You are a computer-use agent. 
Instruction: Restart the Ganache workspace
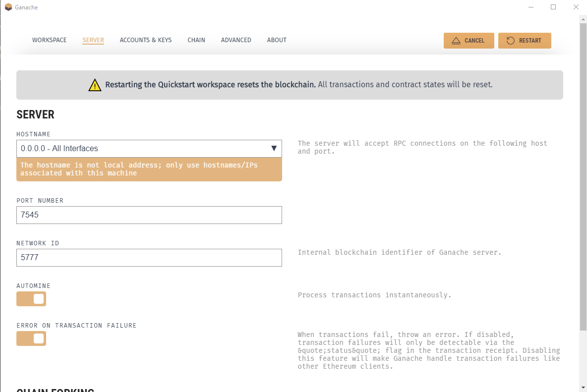(525, 41)
